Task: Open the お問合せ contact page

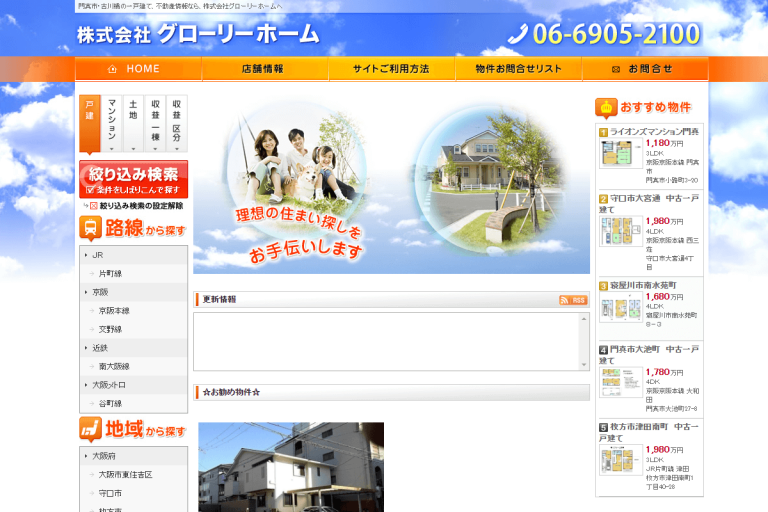Action: [645, 69]
